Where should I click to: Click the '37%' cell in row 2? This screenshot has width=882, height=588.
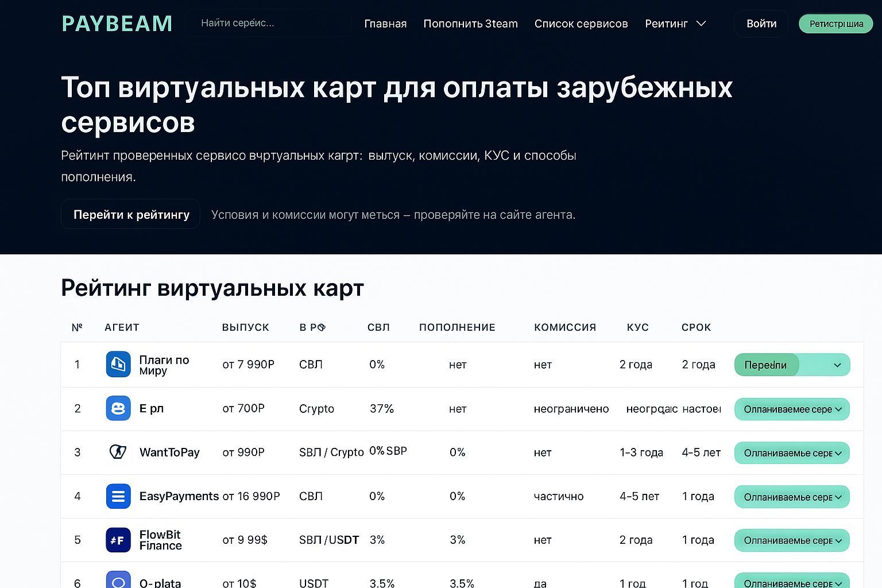point(382,408)
